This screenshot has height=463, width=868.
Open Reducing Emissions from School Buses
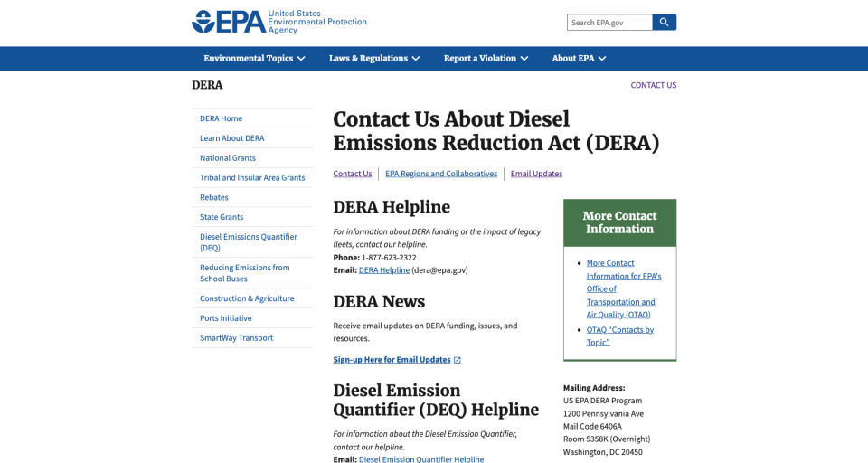click(244, 273)
